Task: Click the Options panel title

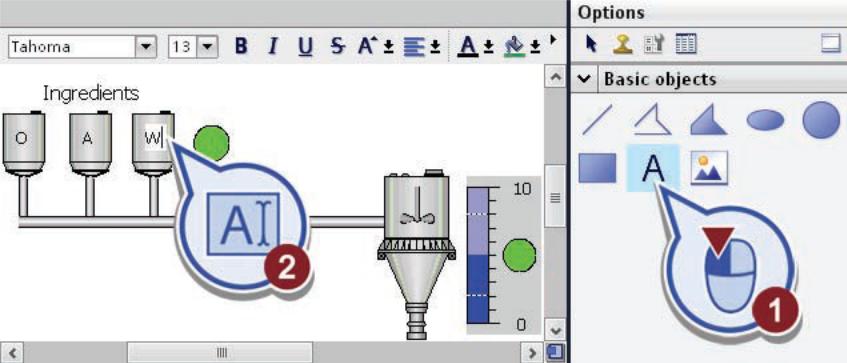Action: [611, 12]
